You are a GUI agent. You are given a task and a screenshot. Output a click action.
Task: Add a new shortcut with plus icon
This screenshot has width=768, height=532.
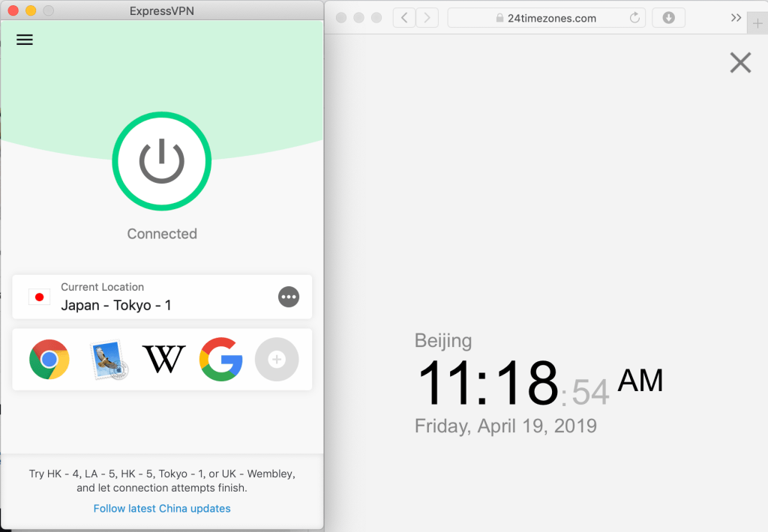pos(277,359)
